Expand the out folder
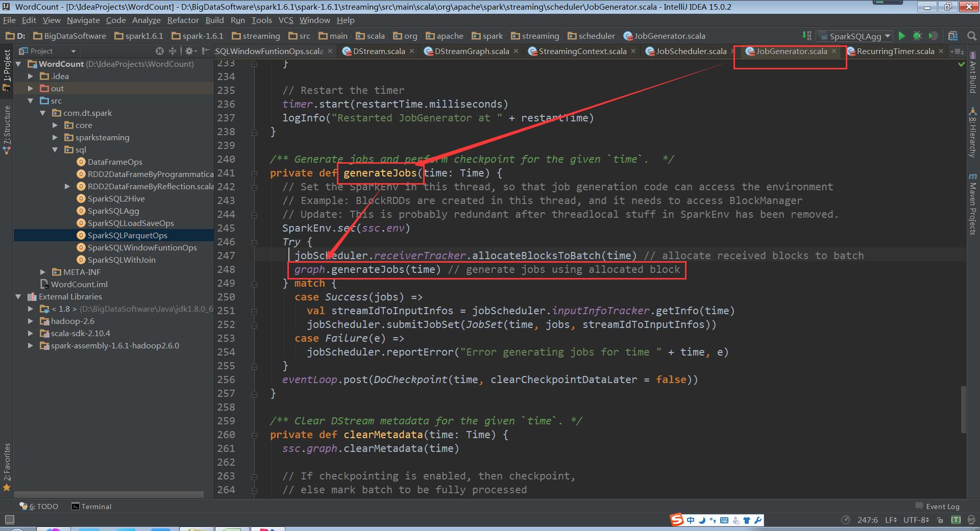This screenshot has height=531, width=980. (31, 88)
